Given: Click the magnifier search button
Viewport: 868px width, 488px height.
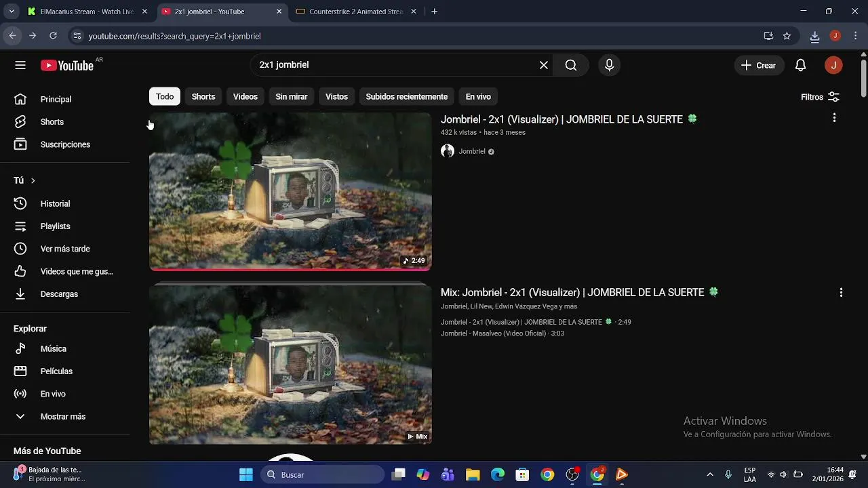Looking at the screenshot, I should pos(571,65).
